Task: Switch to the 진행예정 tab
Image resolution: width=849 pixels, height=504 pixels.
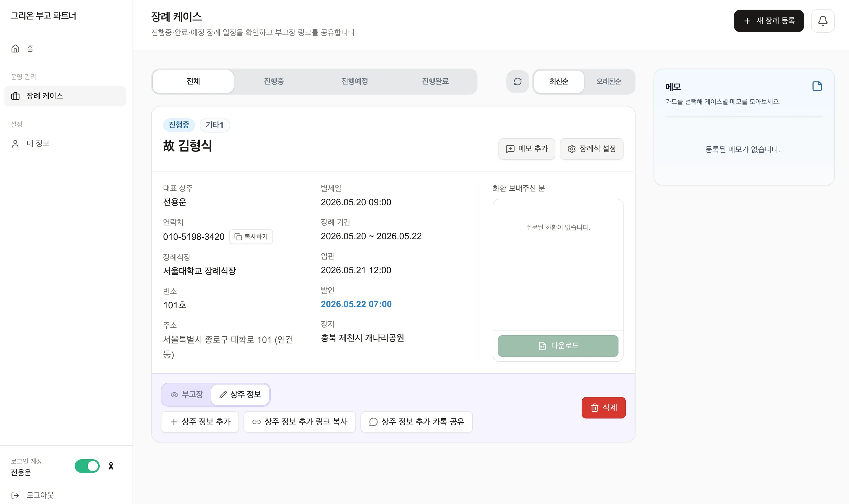Action: 354,82
